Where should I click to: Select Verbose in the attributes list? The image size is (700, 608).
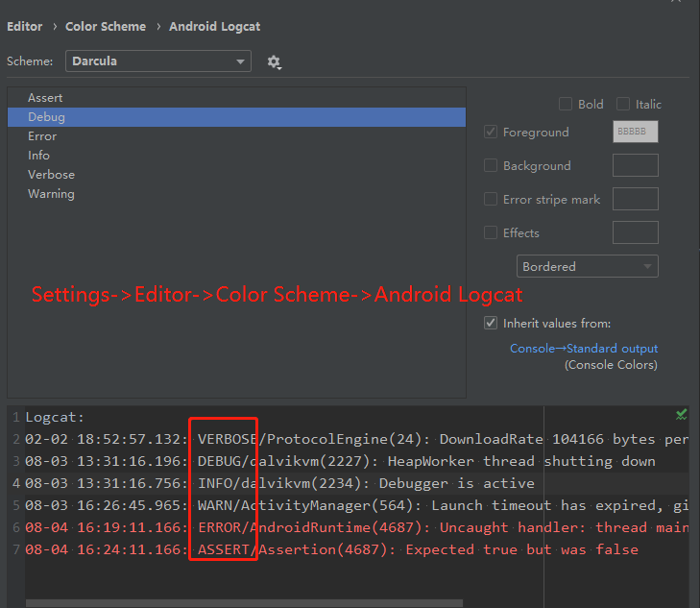coord(51,175)
